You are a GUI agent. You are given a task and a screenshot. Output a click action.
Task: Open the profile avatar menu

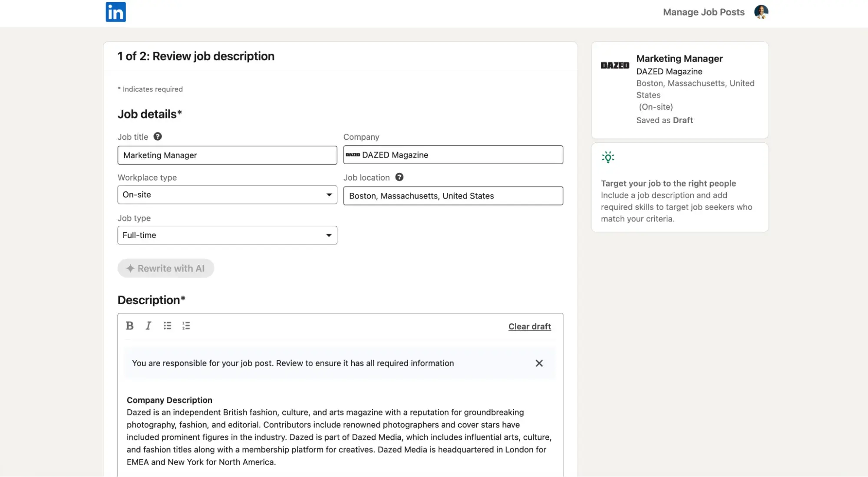[x=761, y=12]
